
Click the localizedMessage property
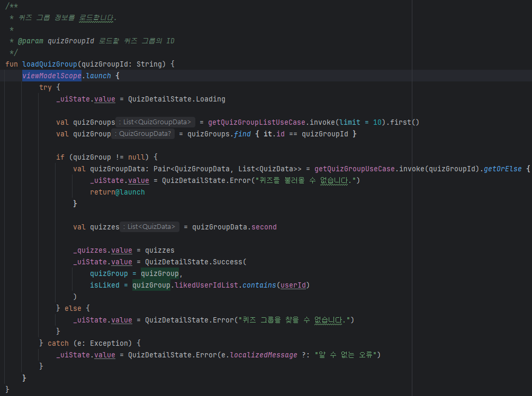point(264,355)
